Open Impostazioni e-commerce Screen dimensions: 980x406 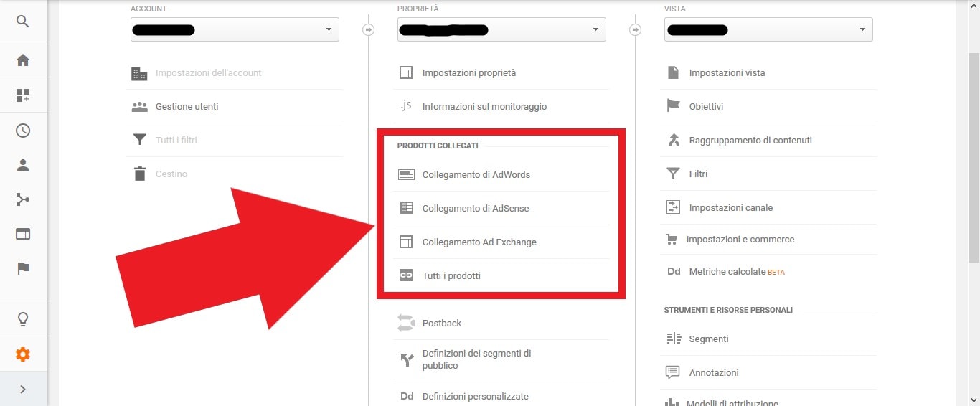[x=740, y=239]
